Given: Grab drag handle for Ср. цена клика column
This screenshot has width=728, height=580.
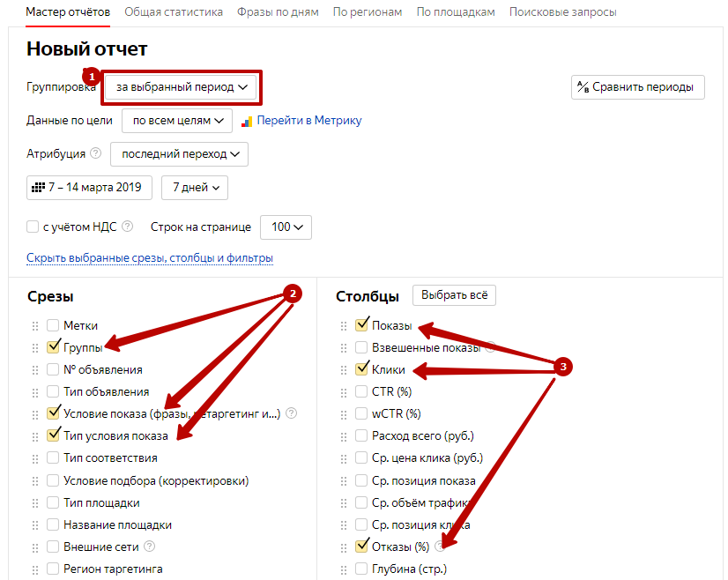Looking at the screenshot, I should [344, 458].
